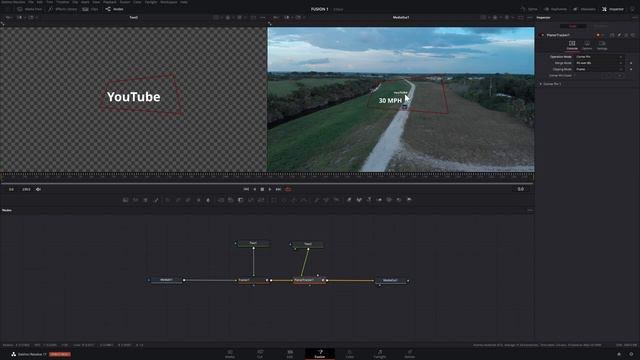Screen dimensions: 640x360
Task: Open the Nodes panel options menu
Action: click(x=530, y=210)
